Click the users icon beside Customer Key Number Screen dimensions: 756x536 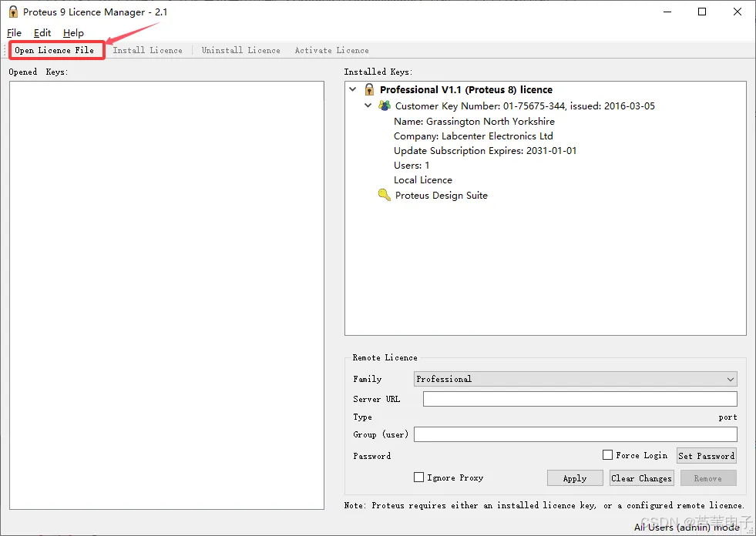pos(385,105)
